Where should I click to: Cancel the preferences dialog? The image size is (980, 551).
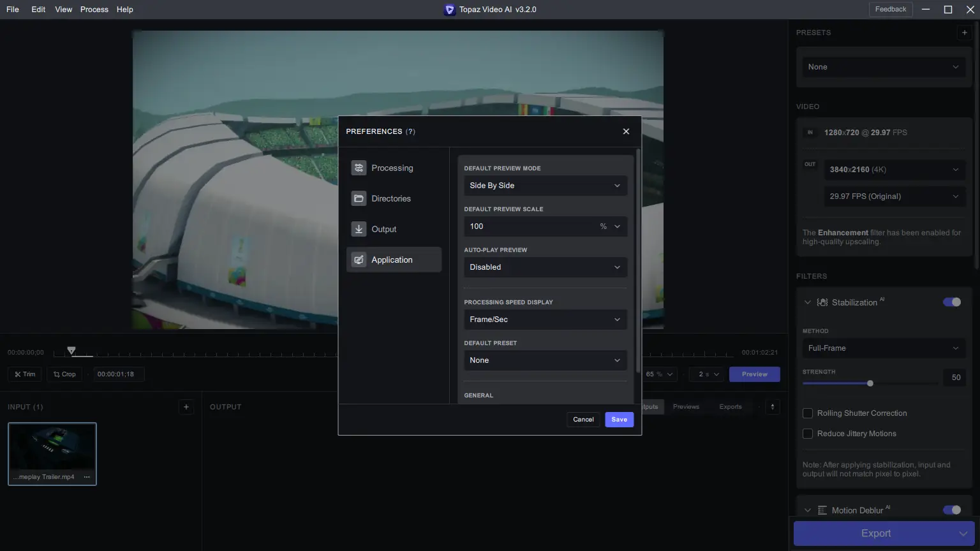click(583, 419)
